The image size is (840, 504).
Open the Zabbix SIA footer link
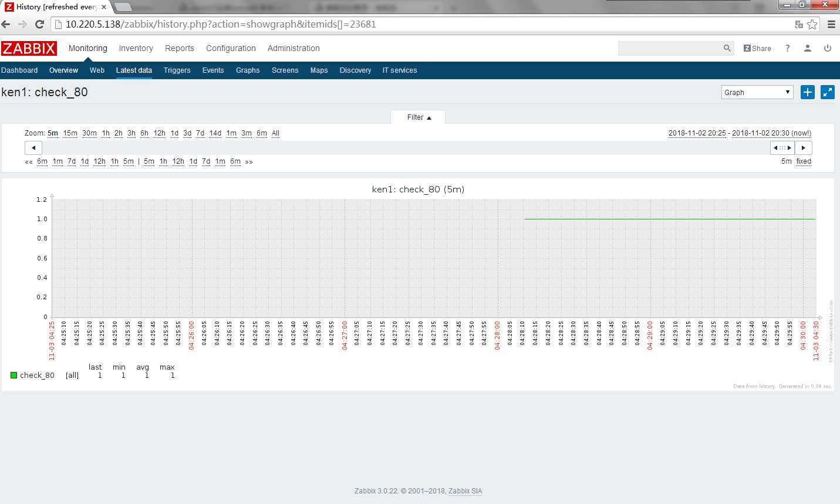click(465, 491)
